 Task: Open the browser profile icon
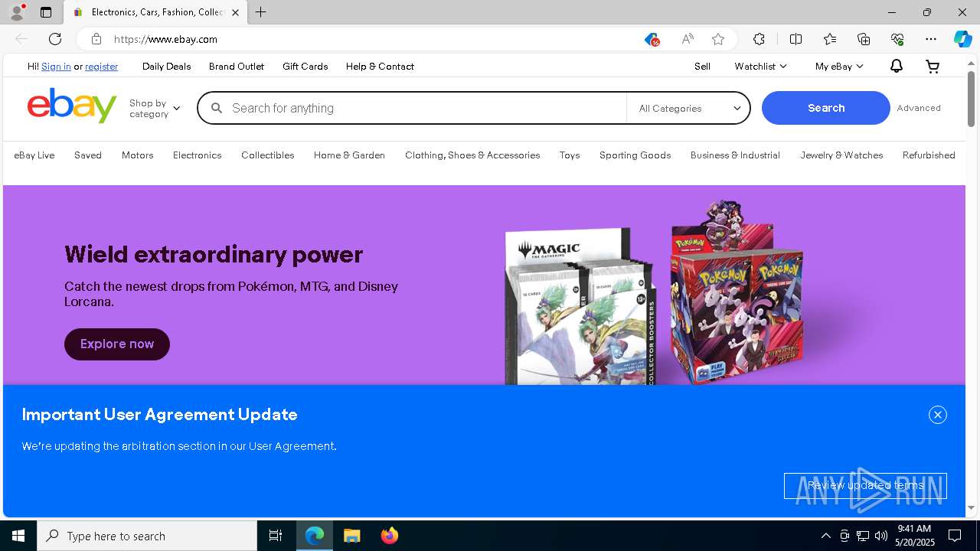[x=17, y=12]
